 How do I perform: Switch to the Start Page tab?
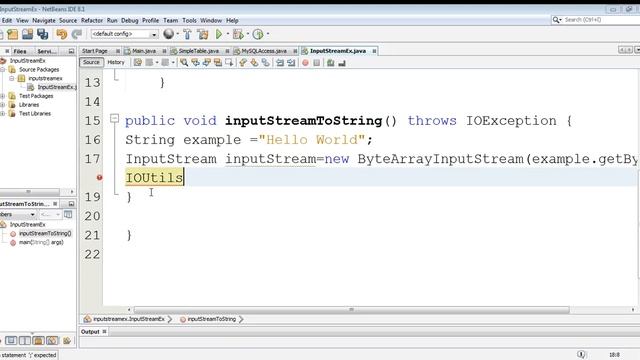[x=95, y=51]
